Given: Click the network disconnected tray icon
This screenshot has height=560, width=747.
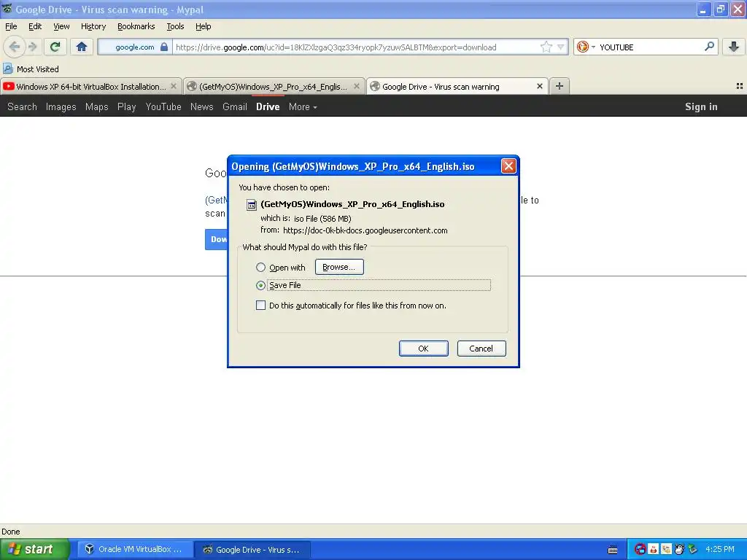Looking at the screenshot, I should [640, 549].
